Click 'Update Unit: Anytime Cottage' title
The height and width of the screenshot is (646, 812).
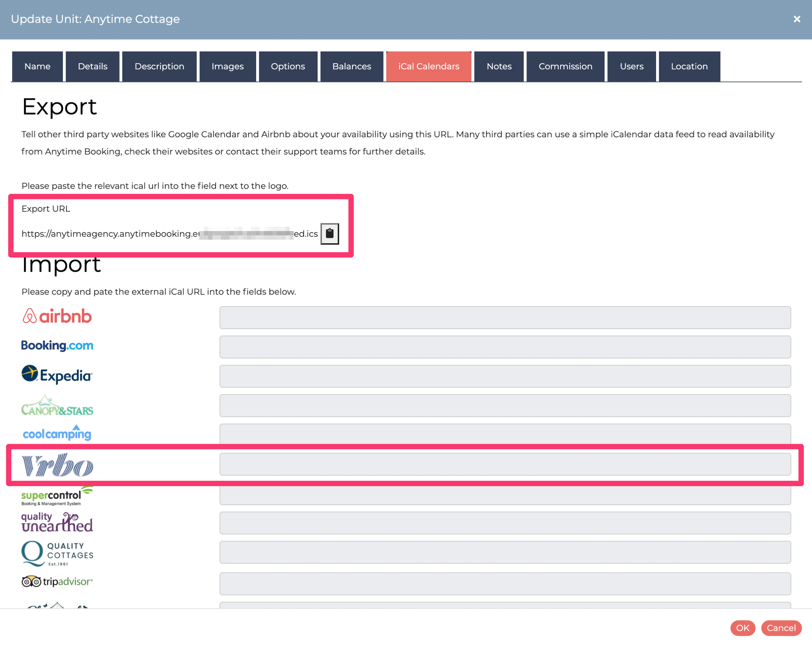[x=95, y=19]
